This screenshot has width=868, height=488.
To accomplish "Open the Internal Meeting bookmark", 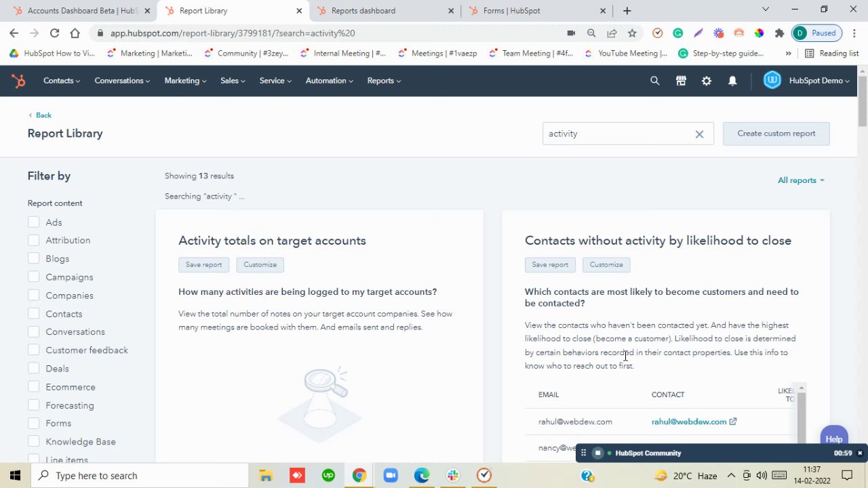I will [x=343, y=53].
